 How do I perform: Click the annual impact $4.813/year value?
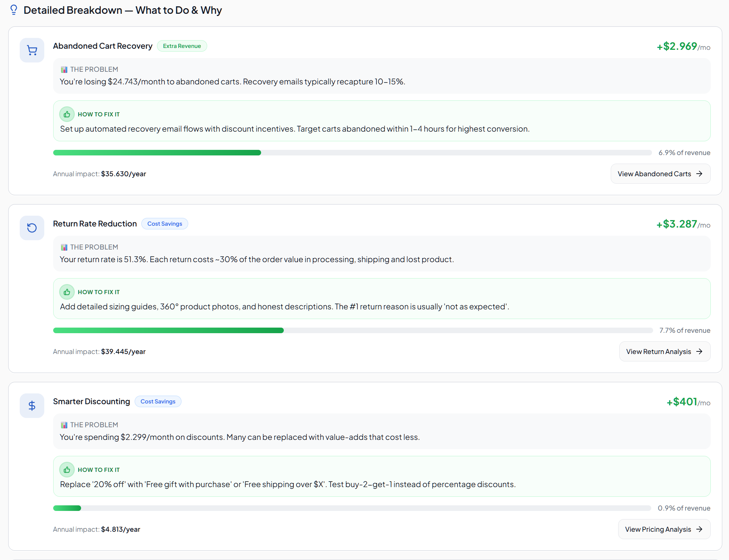click(121, 530)
